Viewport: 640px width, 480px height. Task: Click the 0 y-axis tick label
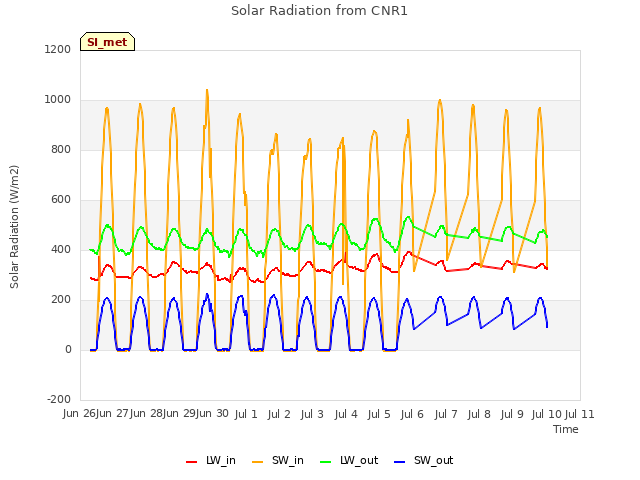[68, 349]
